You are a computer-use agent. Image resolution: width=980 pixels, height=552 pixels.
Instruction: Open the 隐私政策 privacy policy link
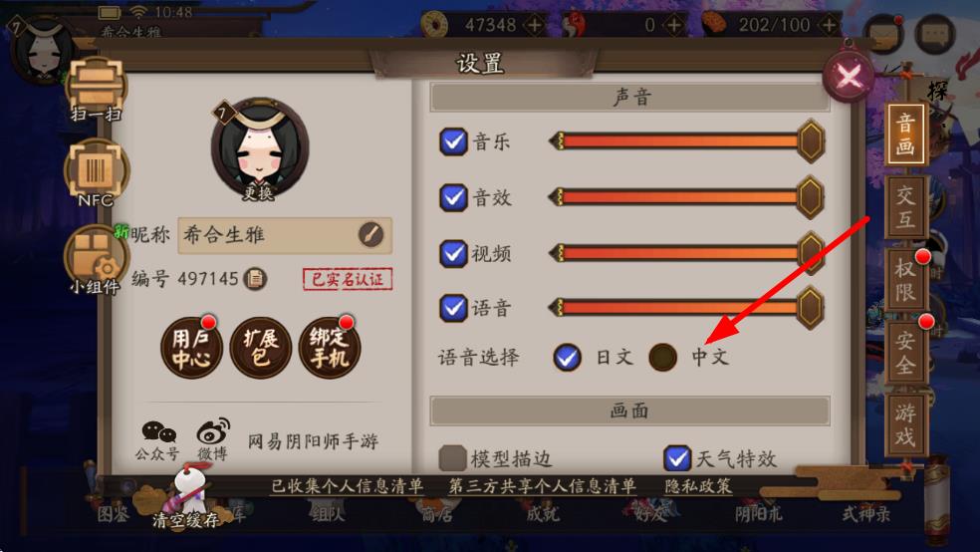point(698,485)
